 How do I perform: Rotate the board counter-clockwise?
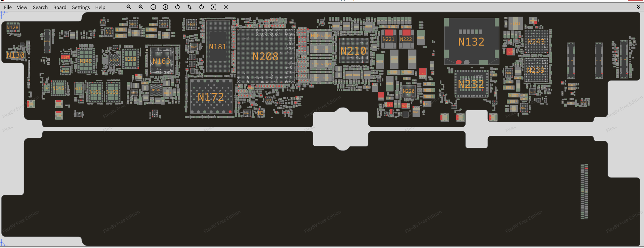[177, 7]
